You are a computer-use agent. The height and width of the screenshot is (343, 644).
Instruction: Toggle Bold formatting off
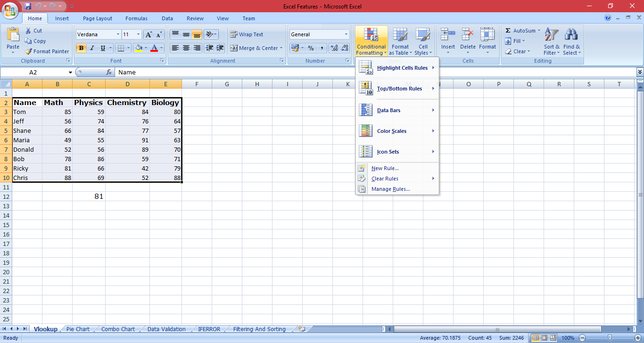pos(81,48)
